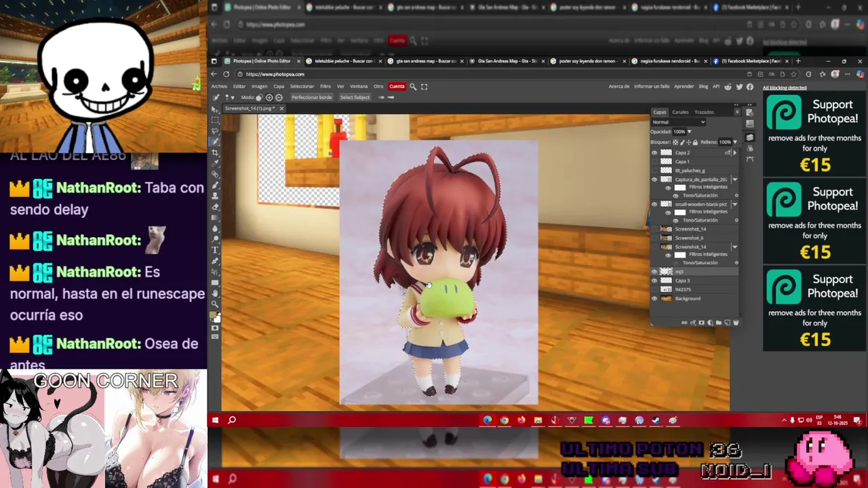The image size is (868, 488).
Task: Select the Pen tool
Action: point(215,261)
